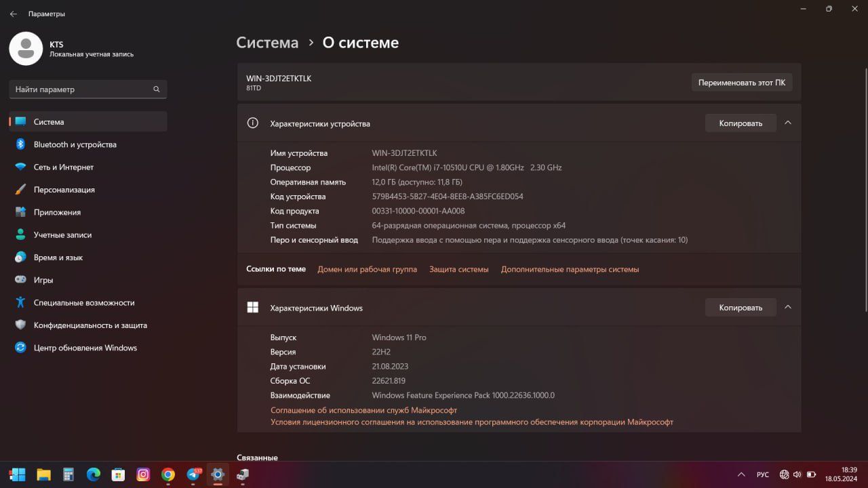This screenshot has width=868, height=488.
Task: Open the KTS account avatar
Action: coord(26,49)
